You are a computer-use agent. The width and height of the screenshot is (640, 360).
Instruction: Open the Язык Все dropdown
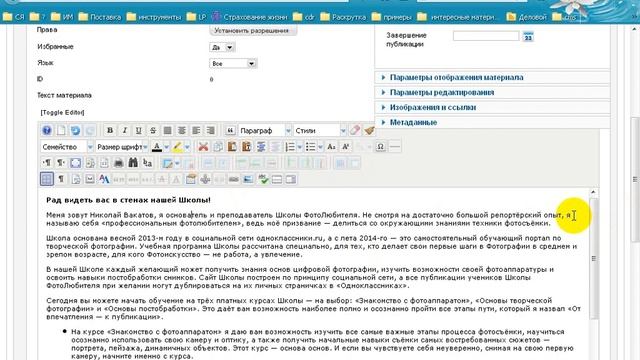coord(233,64)
